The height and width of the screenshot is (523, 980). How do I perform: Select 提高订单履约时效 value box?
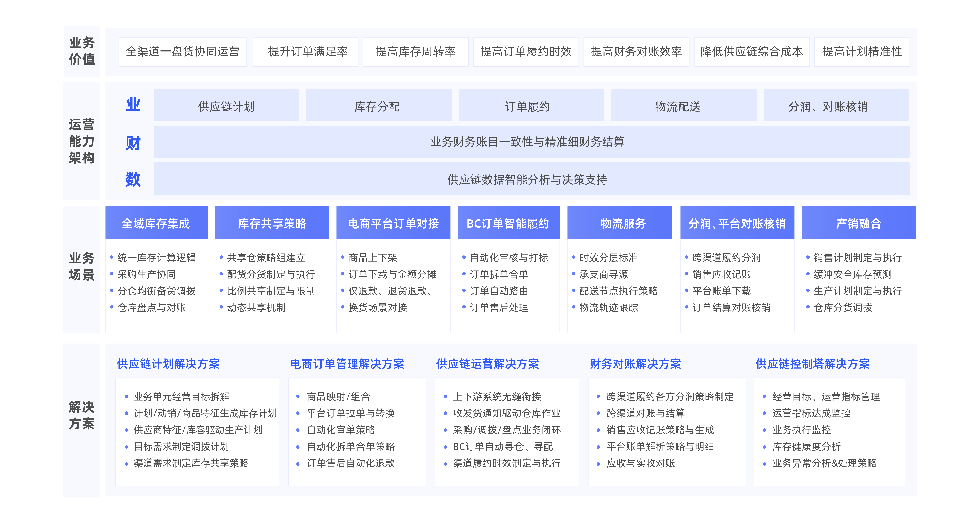click(x=526, y=52)
